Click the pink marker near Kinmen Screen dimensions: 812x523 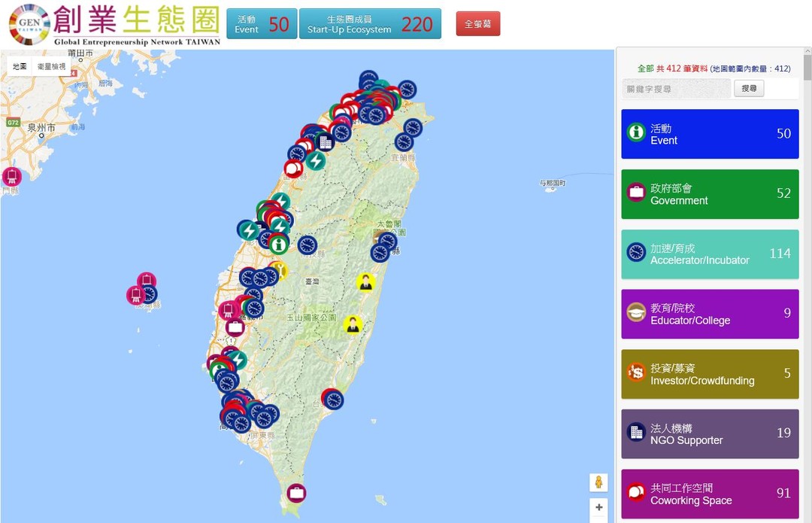12,177
